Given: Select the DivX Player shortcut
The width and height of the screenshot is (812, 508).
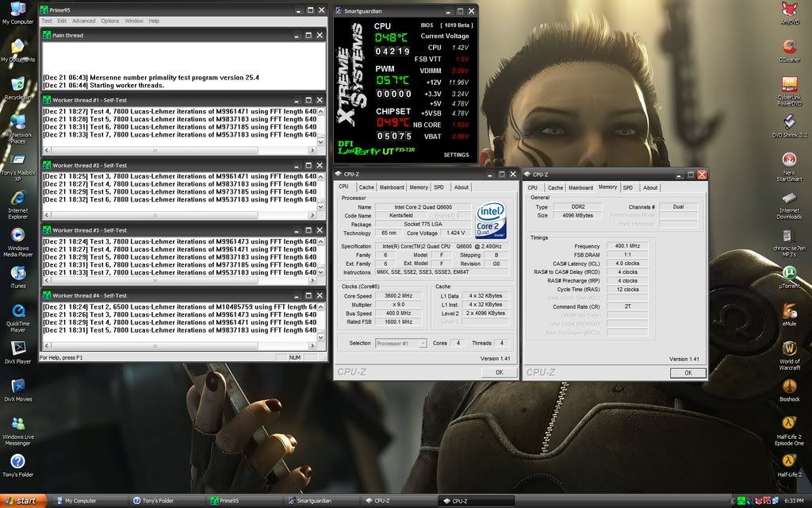Looking at the screenshot, I should point(17,352).
